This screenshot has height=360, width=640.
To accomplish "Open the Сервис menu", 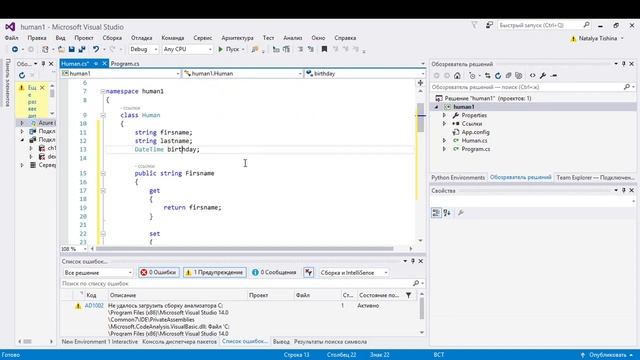I will 202,38.
